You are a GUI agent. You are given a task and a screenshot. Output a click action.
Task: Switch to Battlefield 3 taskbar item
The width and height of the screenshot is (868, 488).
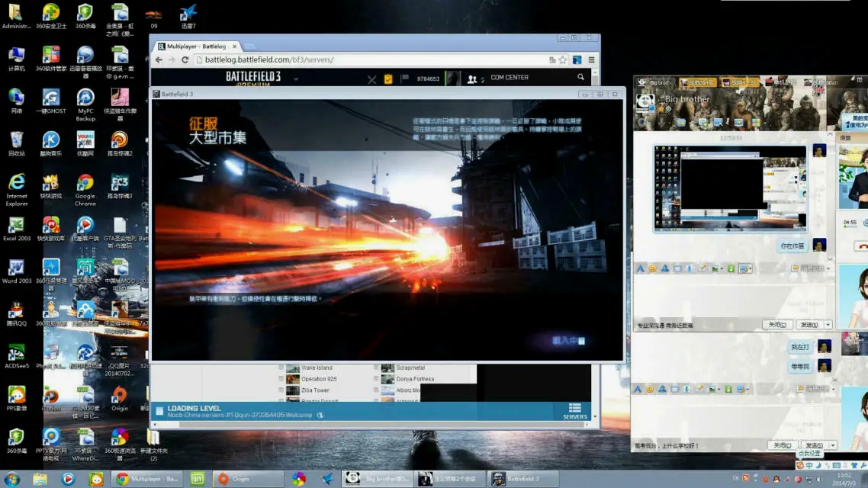[x=524, y=479]
